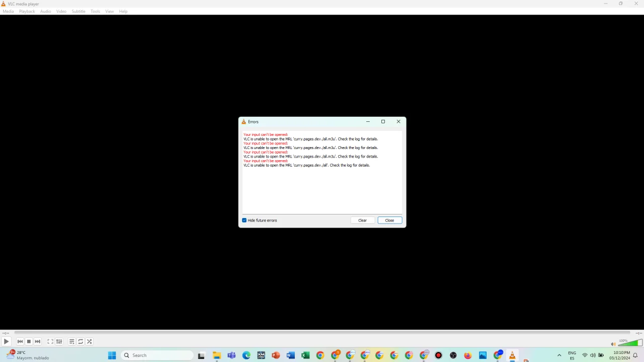Screen dimensions: 644x362
Task: Open the Media menu
Action: click(x=8, y=11)
